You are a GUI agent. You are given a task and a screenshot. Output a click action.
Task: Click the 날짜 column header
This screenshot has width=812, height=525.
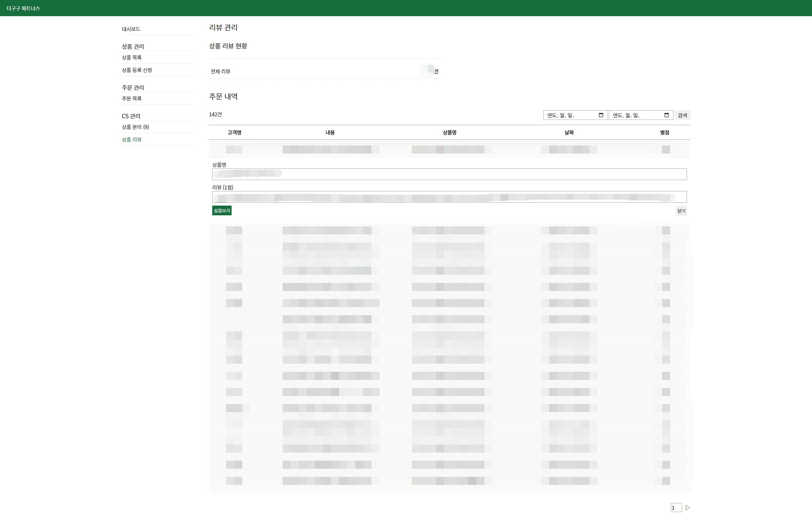(569, 133)
